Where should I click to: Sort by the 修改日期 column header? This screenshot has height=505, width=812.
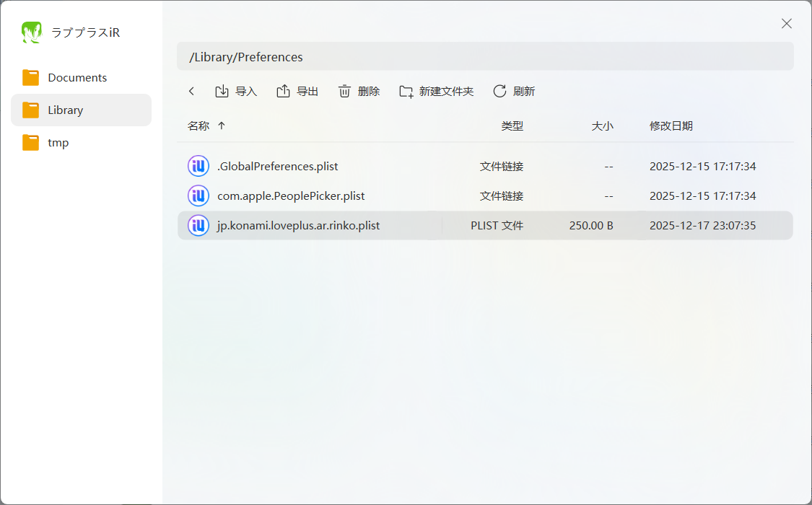(x=671, y=126)
